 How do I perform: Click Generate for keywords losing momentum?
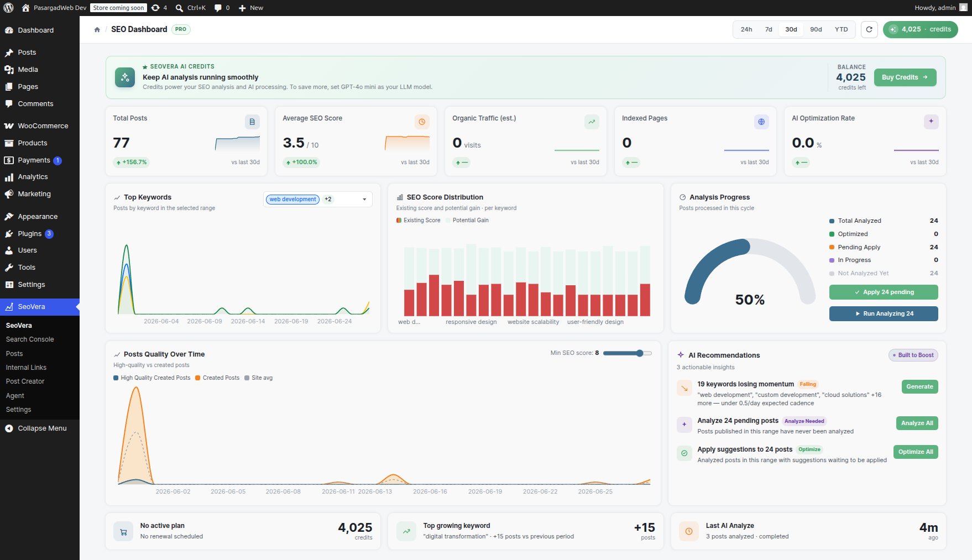[x=919, y=387]
